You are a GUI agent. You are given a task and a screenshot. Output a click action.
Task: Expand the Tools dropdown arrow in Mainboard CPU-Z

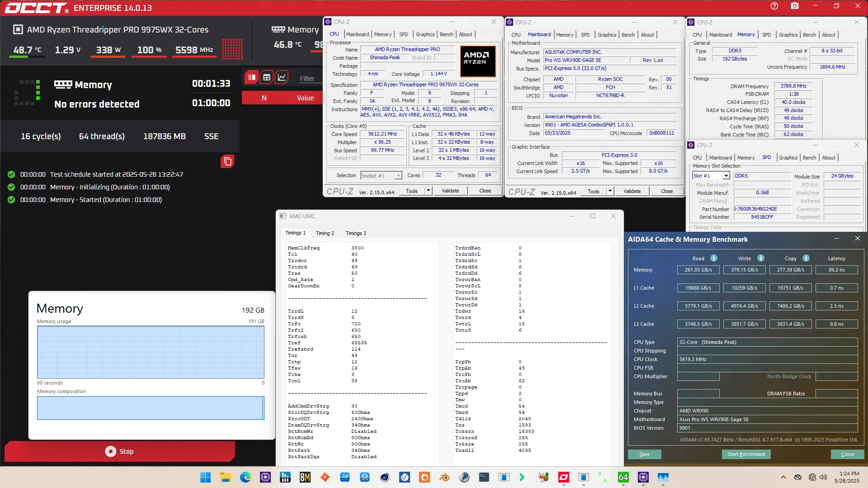610,191
